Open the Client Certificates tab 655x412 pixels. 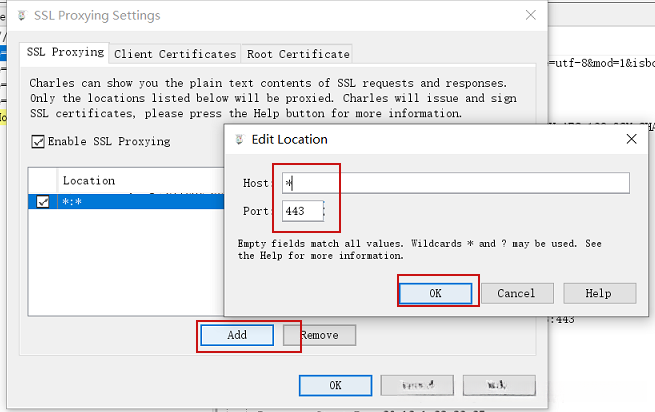tap(175, 54)
